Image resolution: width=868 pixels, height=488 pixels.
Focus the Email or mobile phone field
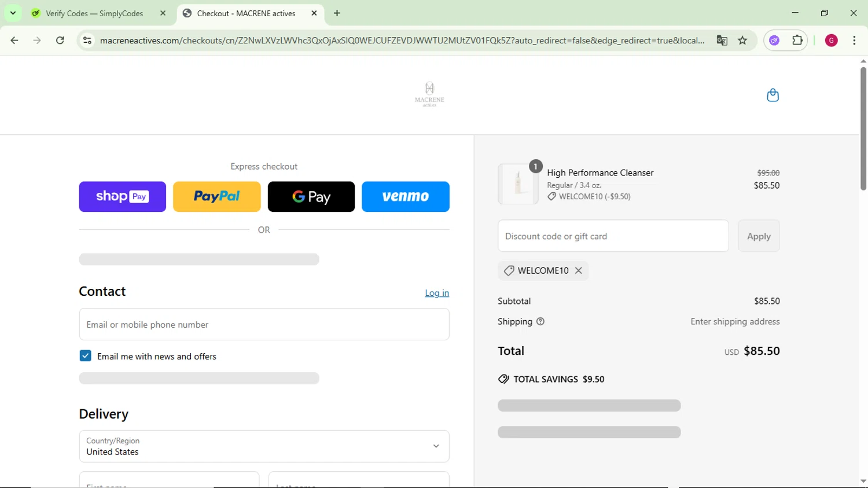(x=264, y=324)
